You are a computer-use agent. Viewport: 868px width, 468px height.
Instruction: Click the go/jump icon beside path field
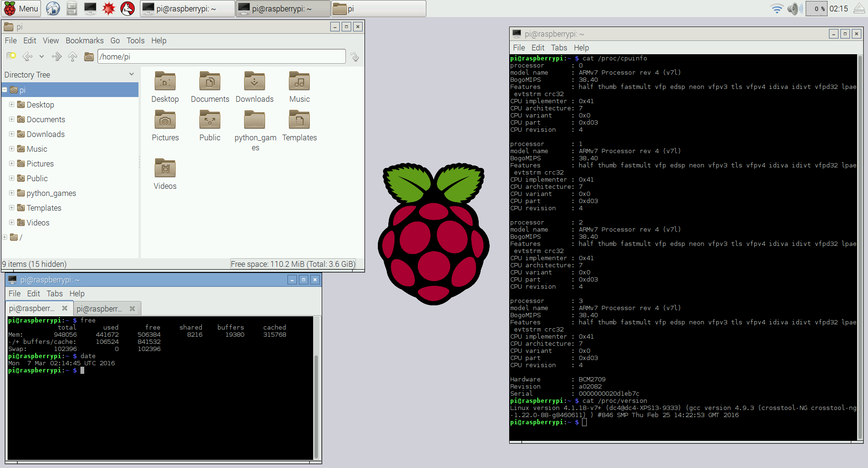pos(355,57)
